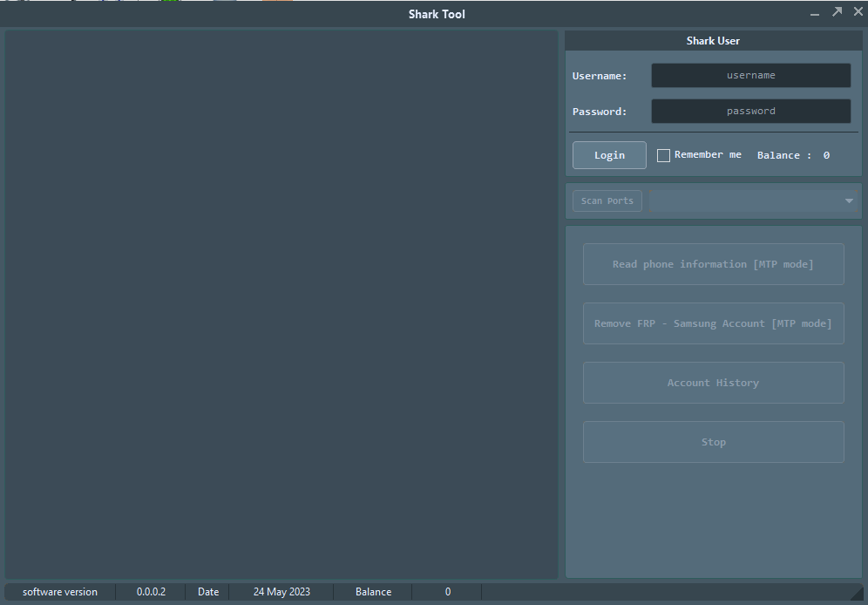
Task: Minimize the Shark Tool window
Action: tap(815, 14)
